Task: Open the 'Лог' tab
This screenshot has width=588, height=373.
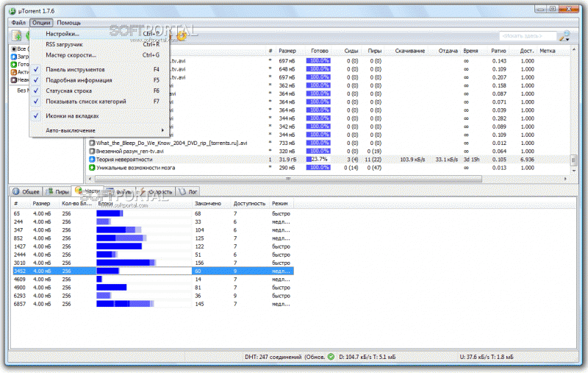Action: pos(190,191)
